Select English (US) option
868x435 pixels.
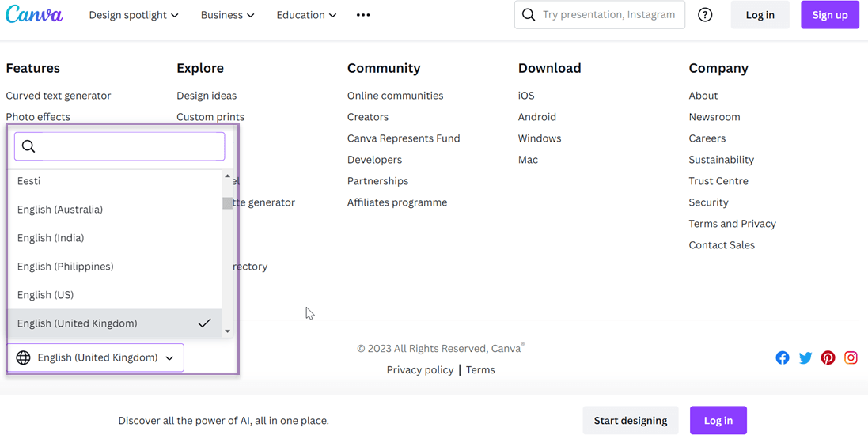point(115,295)
